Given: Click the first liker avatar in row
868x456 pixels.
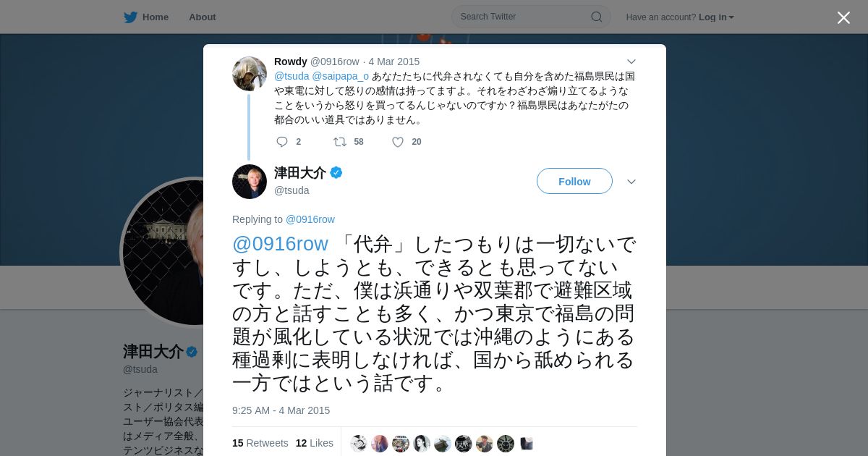Looking at the screenshot, I should coord(359,444).
